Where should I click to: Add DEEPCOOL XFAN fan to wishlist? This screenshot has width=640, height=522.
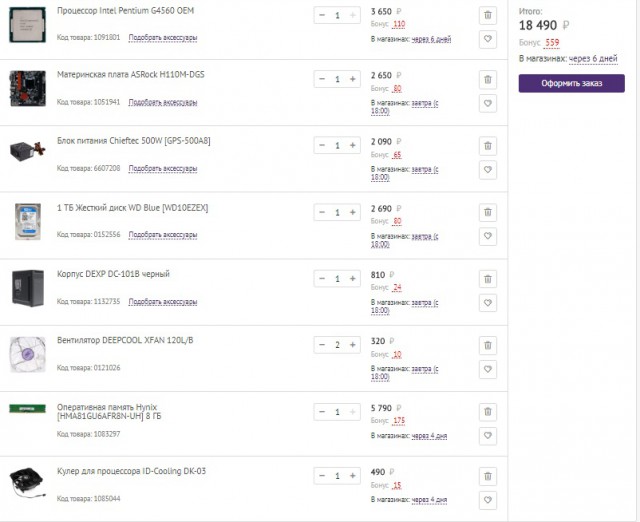pyautogui.click(x=488, y=369)
